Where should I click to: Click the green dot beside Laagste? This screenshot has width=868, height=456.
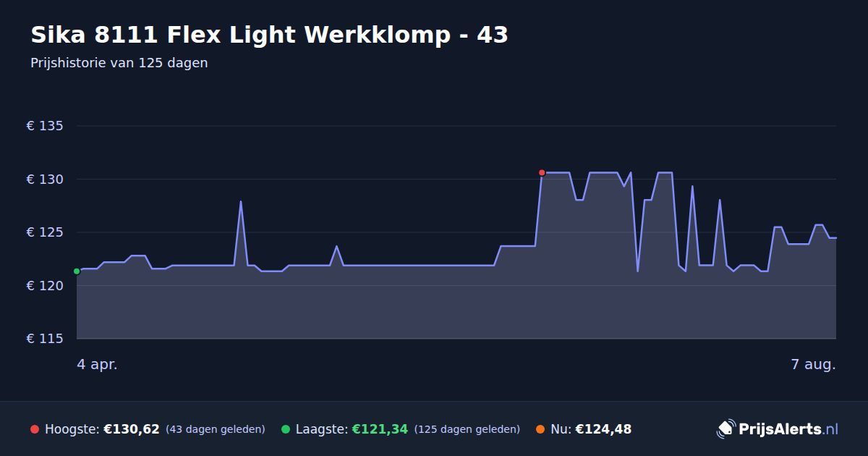click(x=286, y=429)
